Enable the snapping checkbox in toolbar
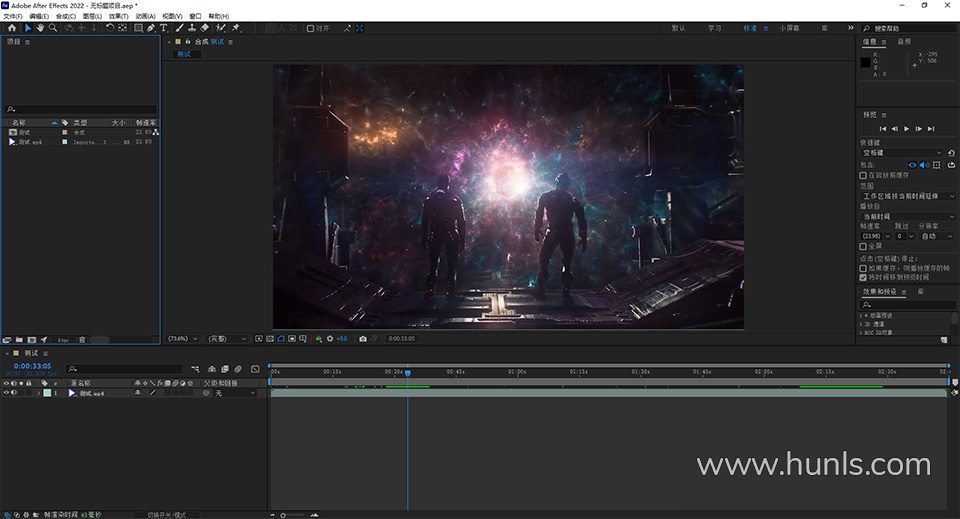The height and width of the screenshot is (519, 960). coord(310,28)
